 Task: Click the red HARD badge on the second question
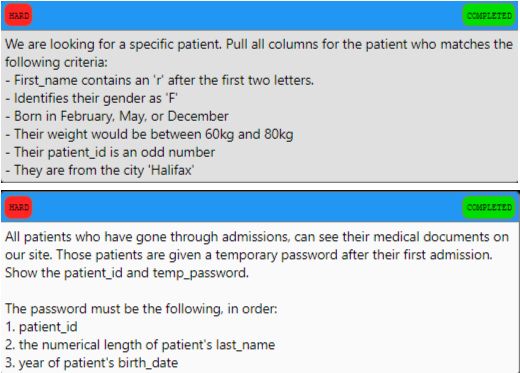tap(19, 207)
